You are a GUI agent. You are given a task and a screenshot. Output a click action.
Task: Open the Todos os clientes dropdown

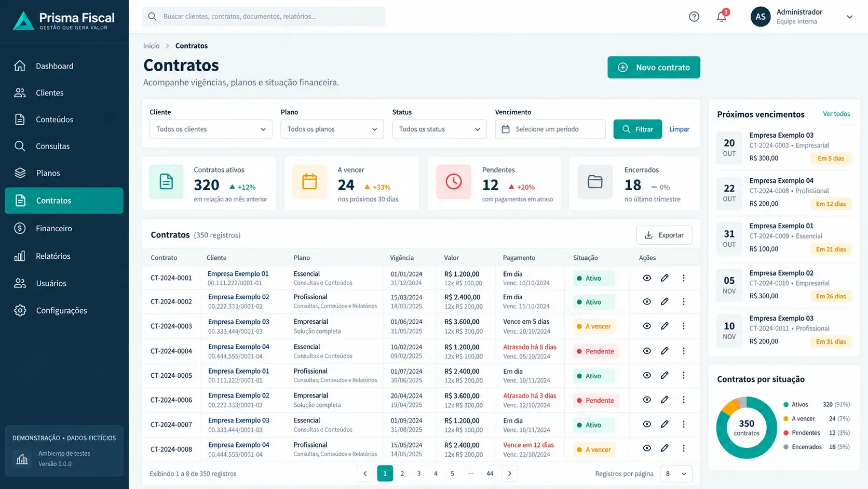(x=211, y=129)
